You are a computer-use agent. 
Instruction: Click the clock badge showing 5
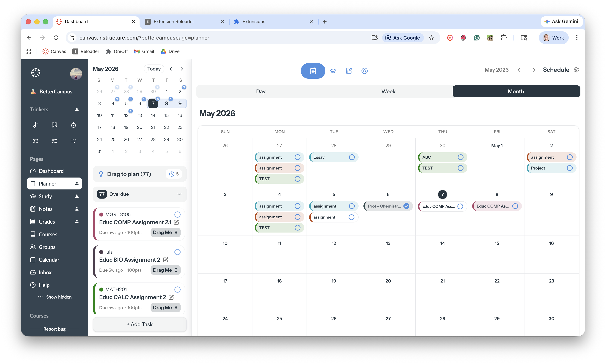coord(174,174)
